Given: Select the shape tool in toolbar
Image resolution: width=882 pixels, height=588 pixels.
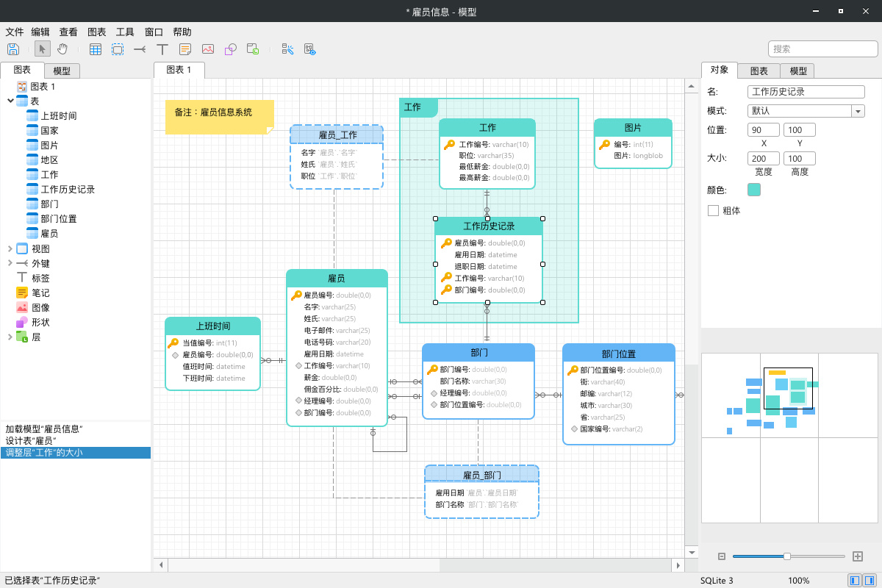Looking at the screenshot, I should coord(230,49).
